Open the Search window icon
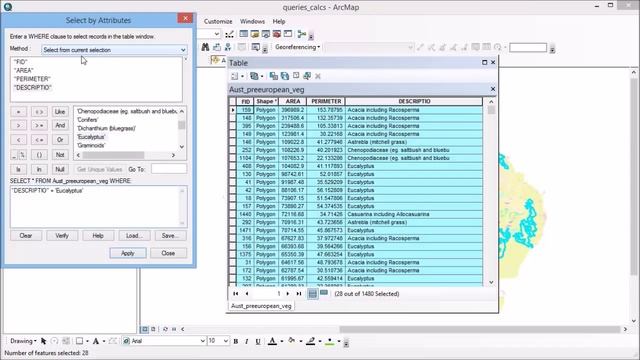The width and height of the screenshot is (640, 360). coord(266,34)
